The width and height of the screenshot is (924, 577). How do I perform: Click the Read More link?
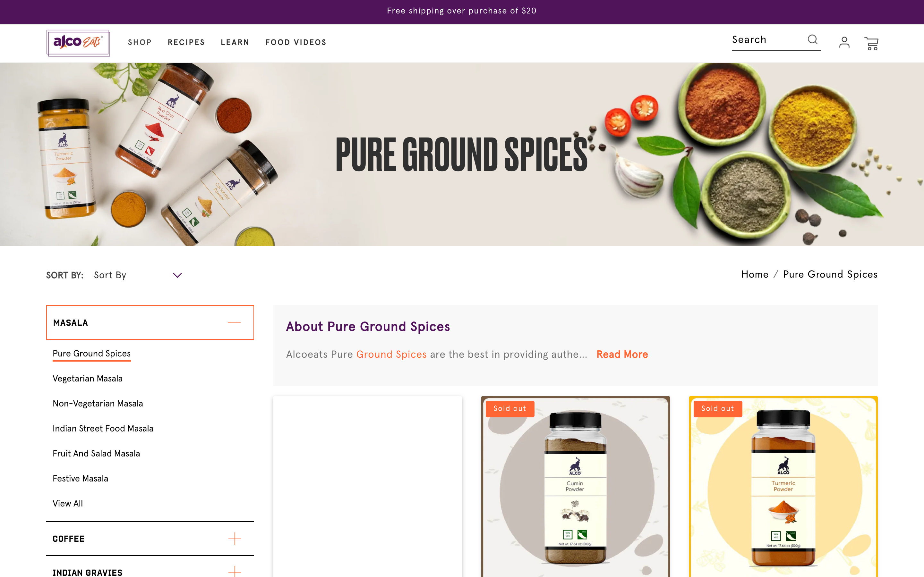622,354
